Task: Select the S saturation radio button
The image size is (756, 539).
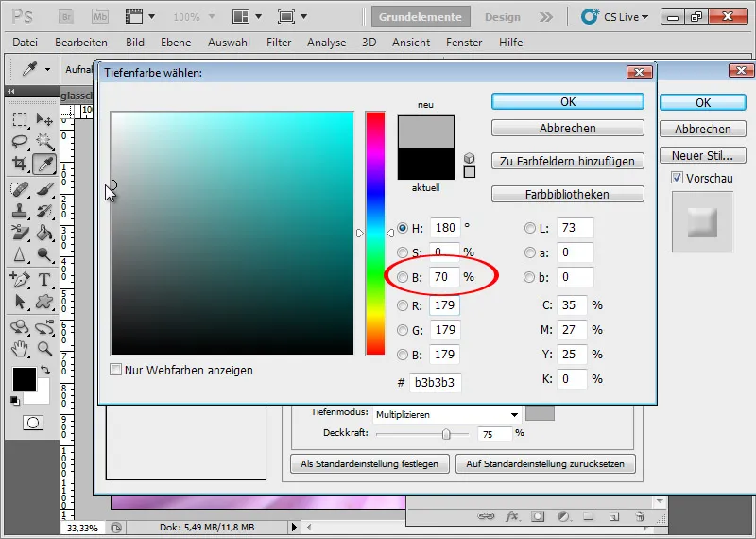Action: [403, 252]
